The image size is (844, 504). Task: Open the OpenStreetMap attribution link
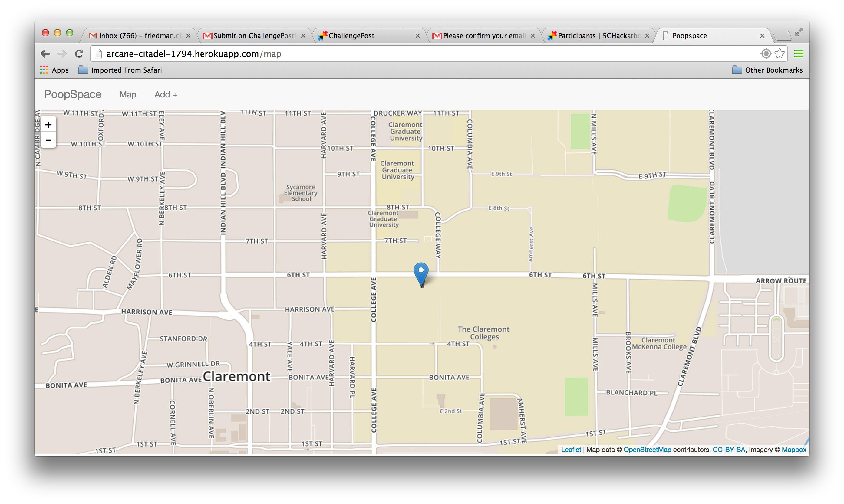tap(647, 449)
